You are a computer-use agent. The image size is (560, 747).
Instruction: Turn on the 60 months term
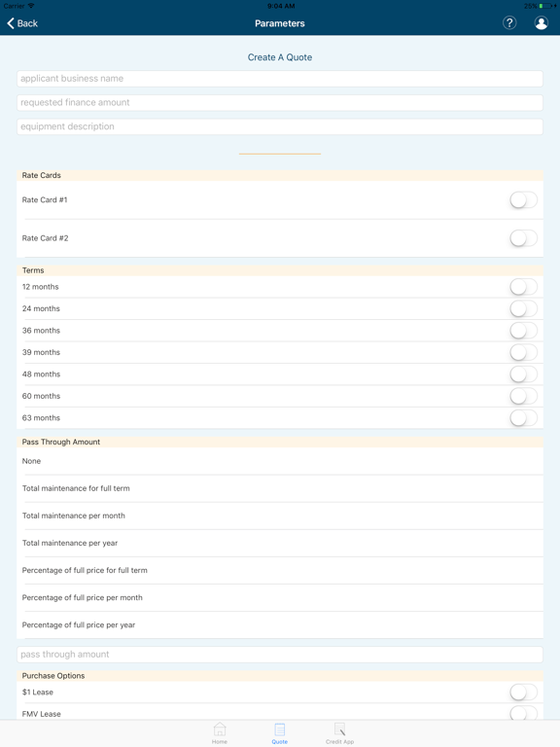point(523,396)
